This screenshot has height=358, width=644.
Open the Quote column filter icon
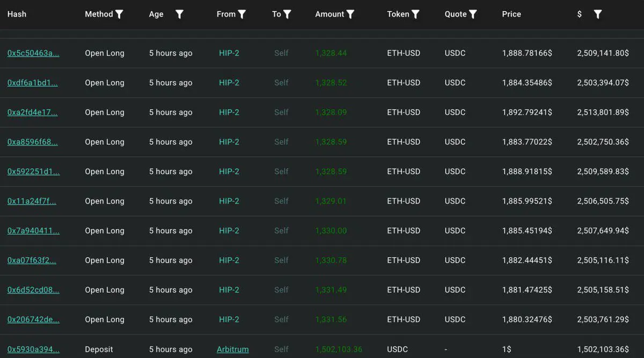pyautogui.click(x=473, y=14)
